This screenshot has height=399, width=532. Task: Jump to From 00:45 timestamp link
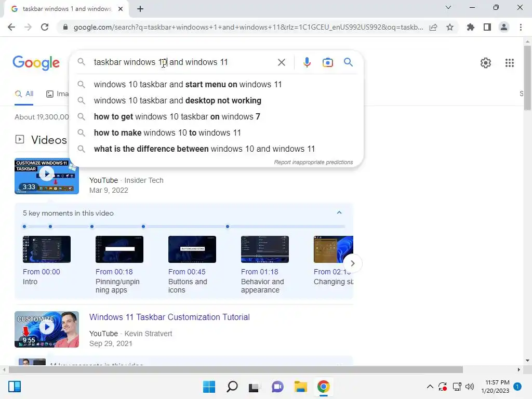click(187, 272)
